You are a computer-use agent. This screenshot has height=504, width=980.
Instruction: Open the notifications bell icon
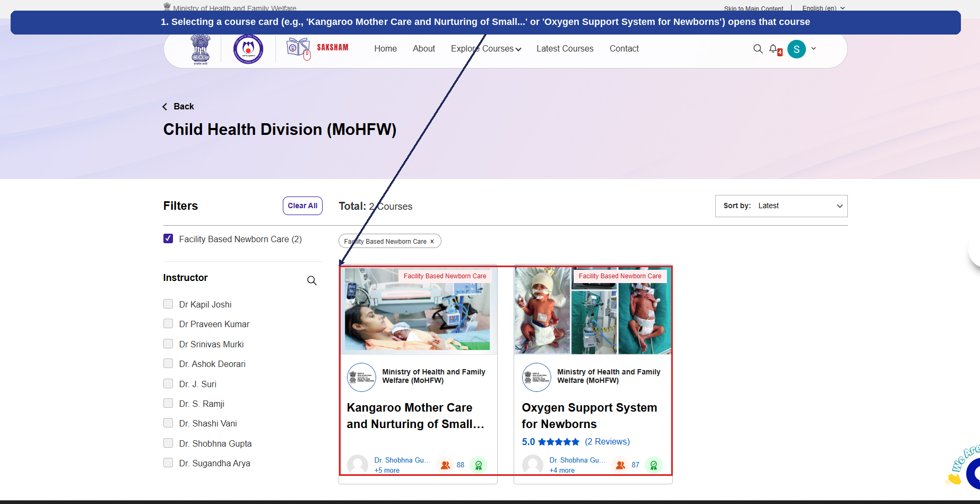774,49
